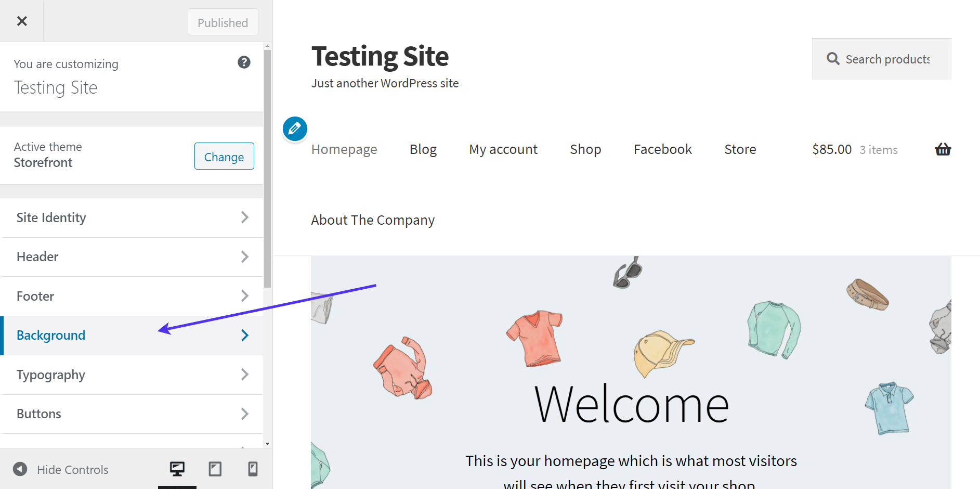Open the Background settings panel
This screenshot has width=980, height=489.
132,335
